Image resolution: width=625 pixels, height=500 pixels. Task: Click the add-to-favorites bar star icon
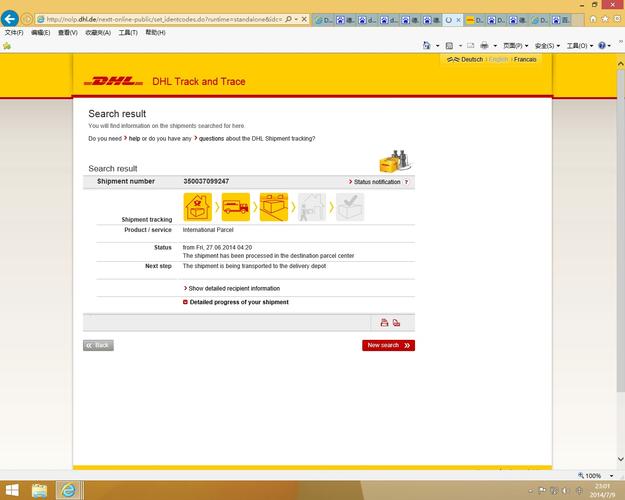[x=7, y=46]
